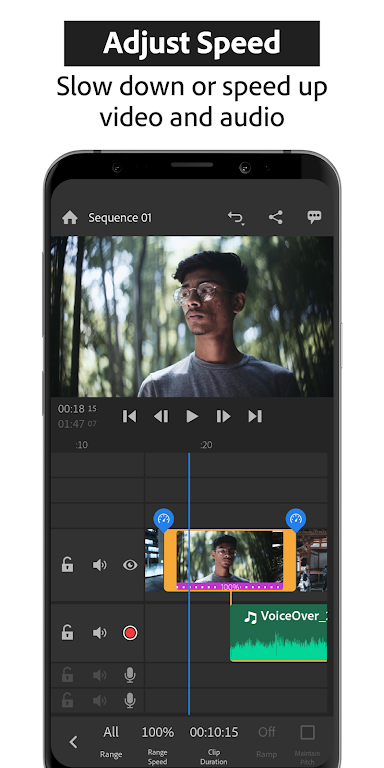Hide video track with eye icon
The image size is (384, 768).
(130, 565)
